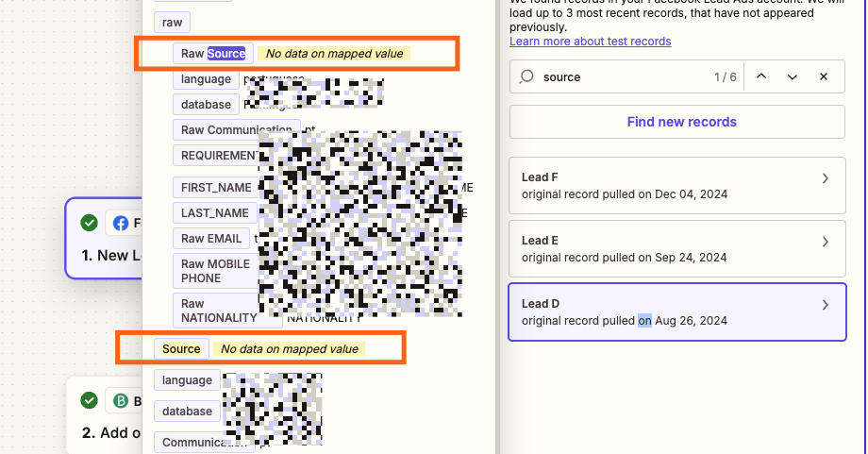This screenshot has height=454, width=868.
Task: Expand Lead F record chevron
Action: tap(825, 178)
